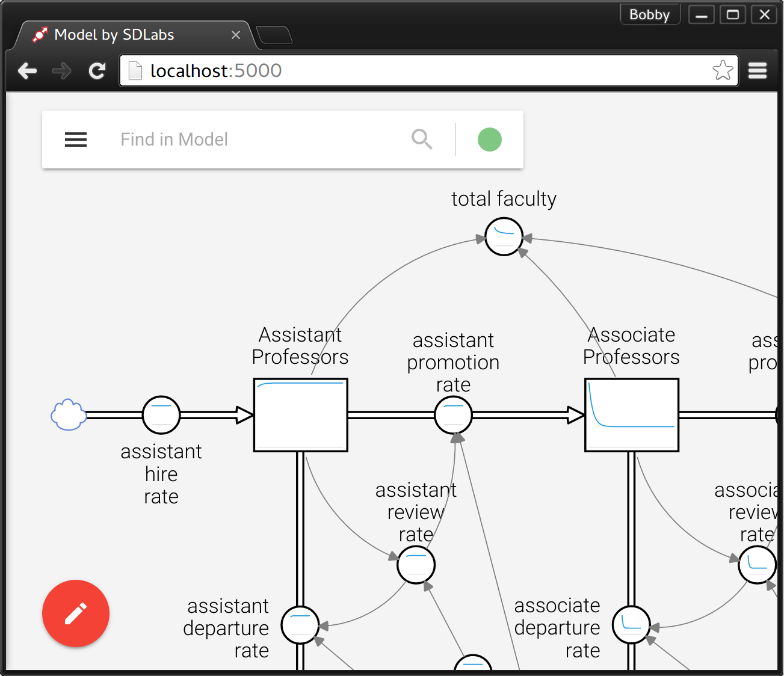784x676 pixels.
Task: Click the red pencil edit button
Action: coord(76,613)
